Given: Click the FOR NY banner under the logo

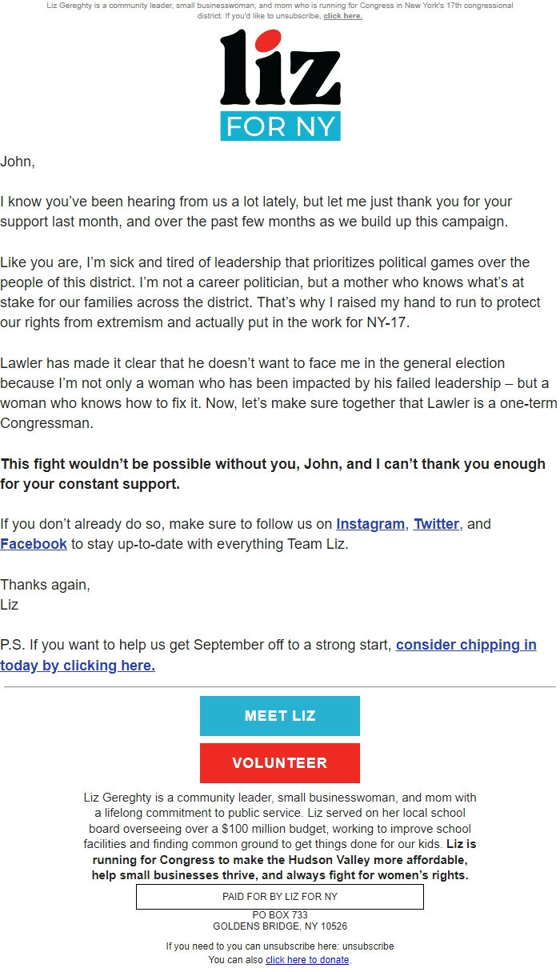Looking at the screenshot, I should click(279, 126).
